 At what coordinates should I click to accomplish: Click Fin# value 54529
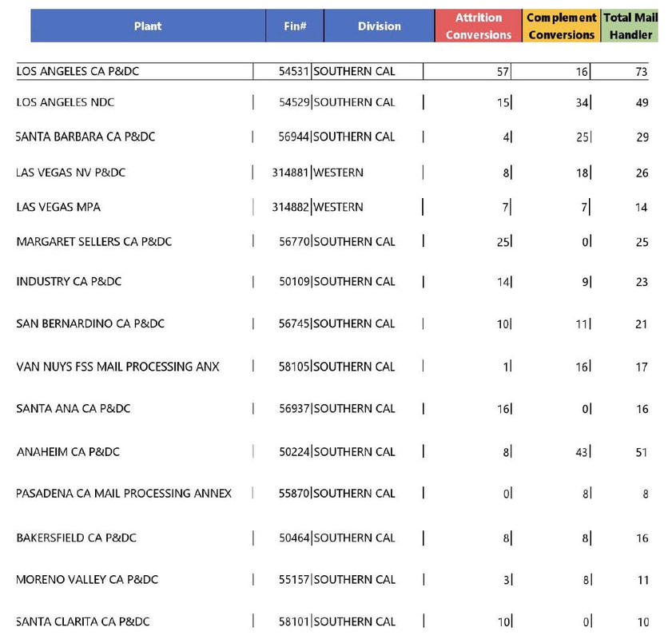pos(294,102)
